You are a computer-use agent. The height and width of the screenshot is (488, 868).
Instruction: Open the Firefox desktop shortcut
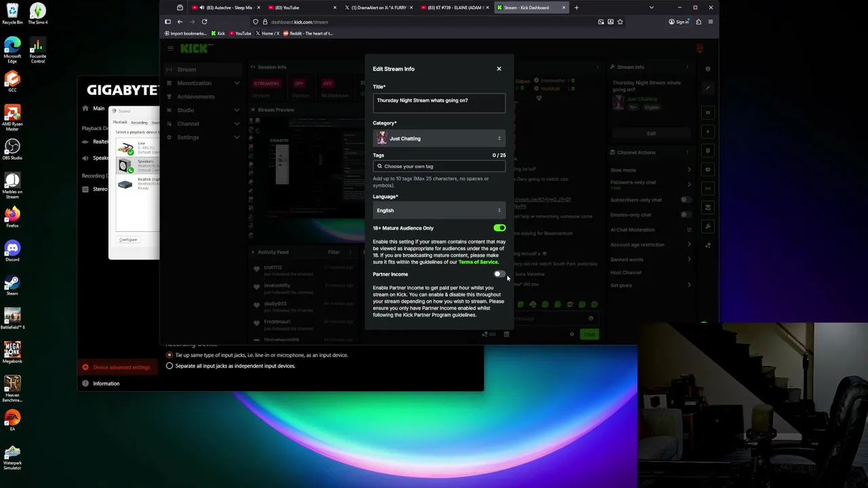coord(12,217)
